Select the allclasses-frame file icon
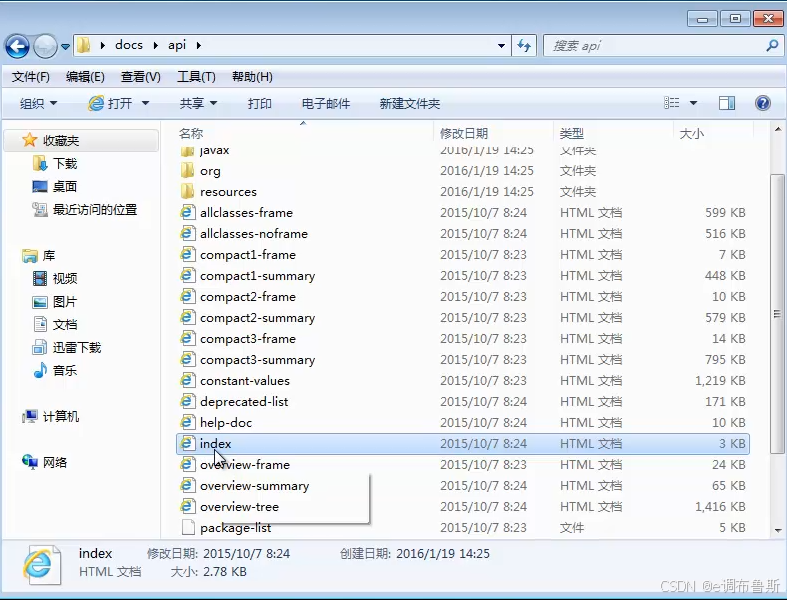 tap(187, 212)
